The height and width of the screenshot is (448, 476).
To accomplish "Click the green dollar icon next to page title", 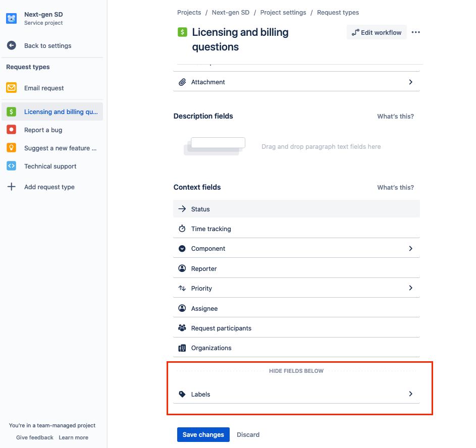I will 182,32.
